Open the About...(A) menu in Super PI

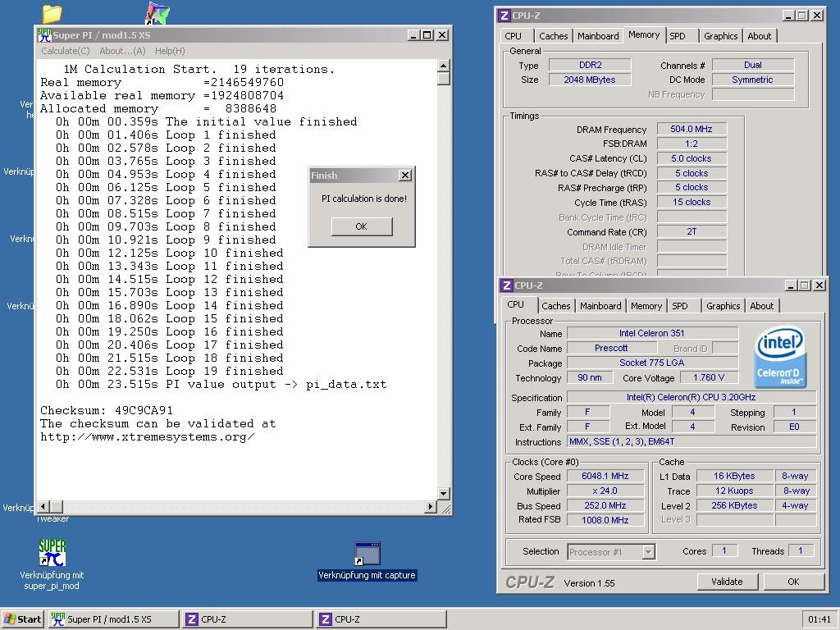[x=122, y=51]
